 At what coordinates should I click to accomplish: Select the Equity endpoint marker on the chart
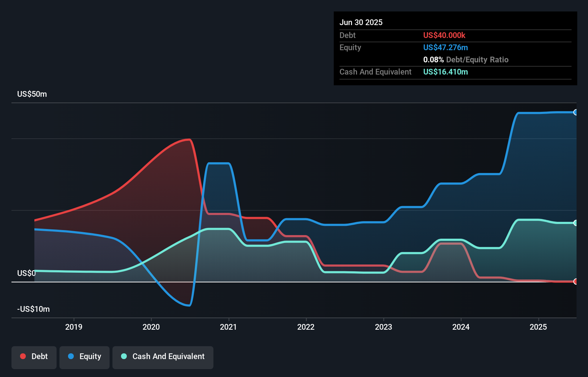click(x=576, y=112)
